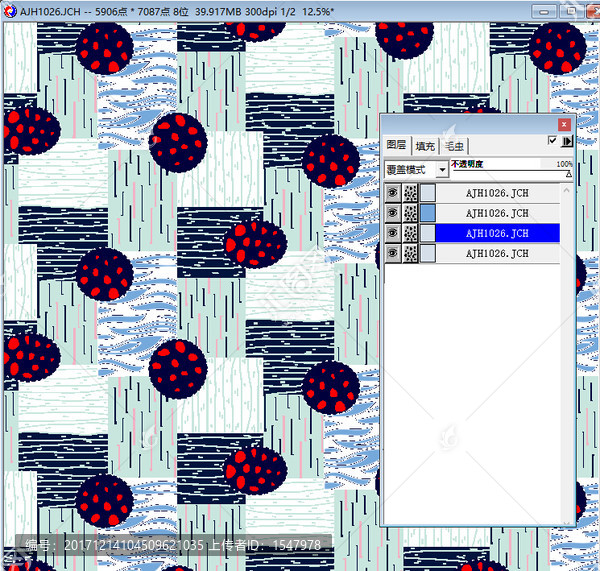Click the dotted pattern icon of the first layer
Screen dimensions: 600x571
pos(410,193)
